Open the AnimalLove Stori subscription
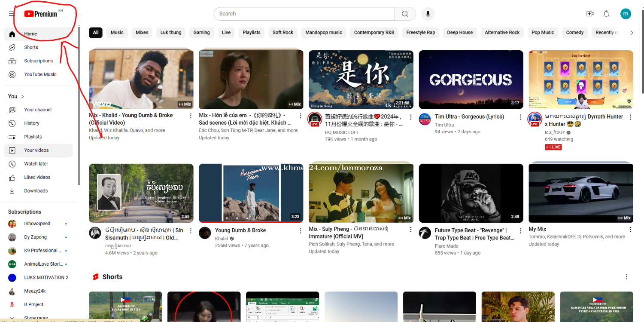 (x=38, y=264)
